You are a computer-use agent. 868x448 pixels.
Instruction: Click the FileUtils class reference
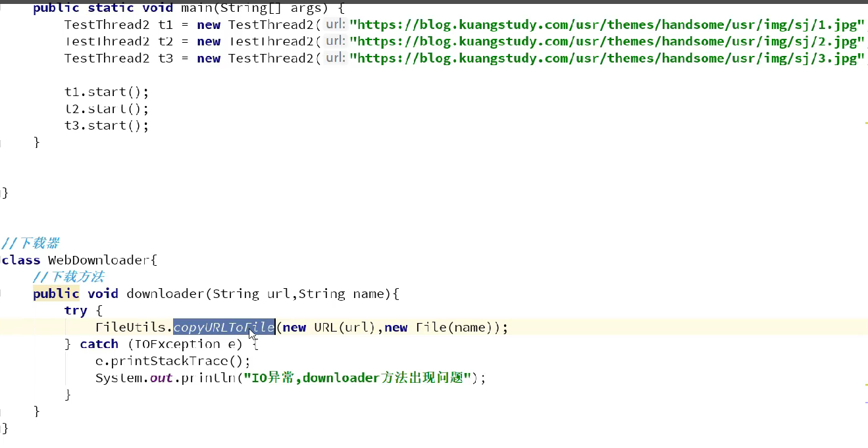click(x=130, y=327)
